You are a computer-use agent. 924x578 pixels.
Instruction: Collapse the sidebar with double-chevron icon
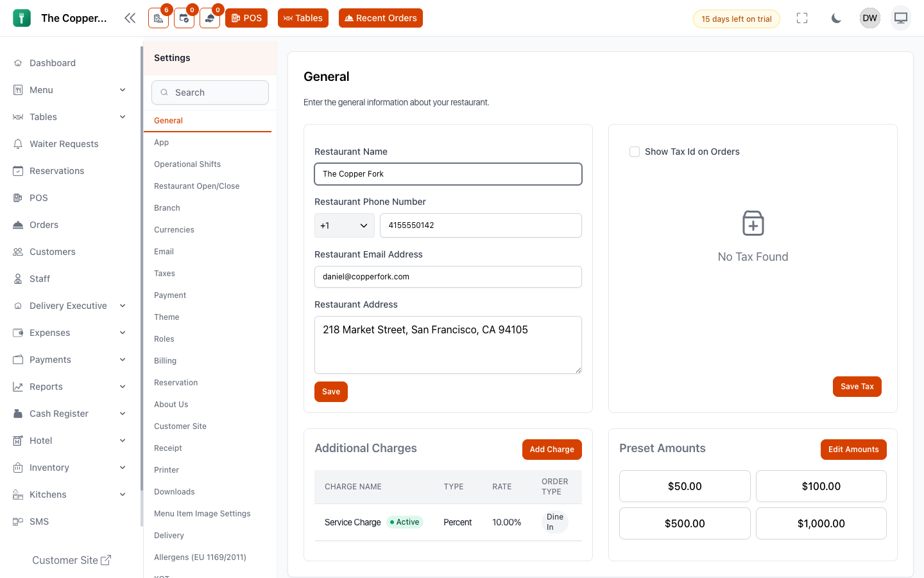(x=130, y=18)
